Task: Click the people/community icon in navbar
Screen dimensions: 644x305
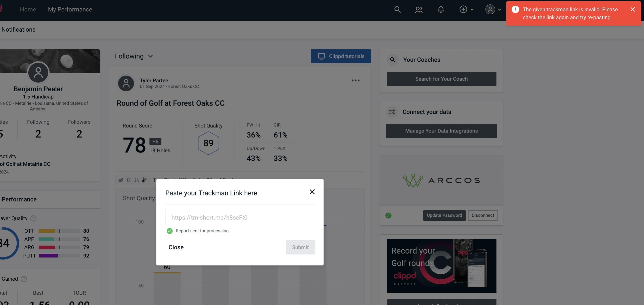Action: click(418, 9)
